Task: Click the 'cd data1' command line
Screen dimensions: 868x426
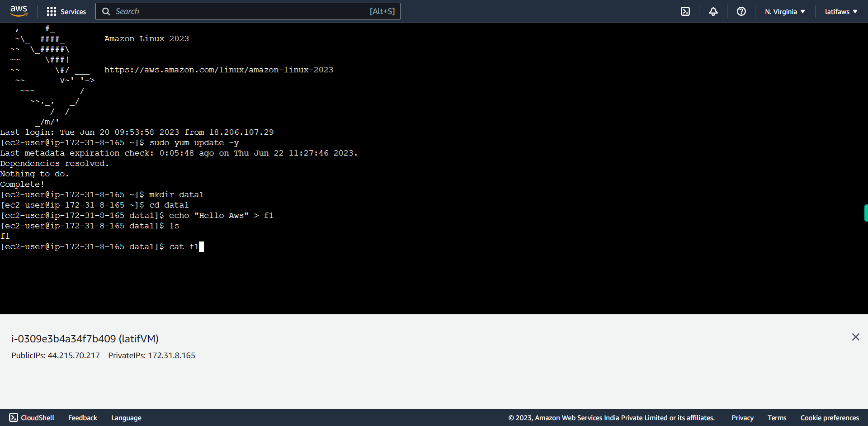Action: (x=94, y=205)
